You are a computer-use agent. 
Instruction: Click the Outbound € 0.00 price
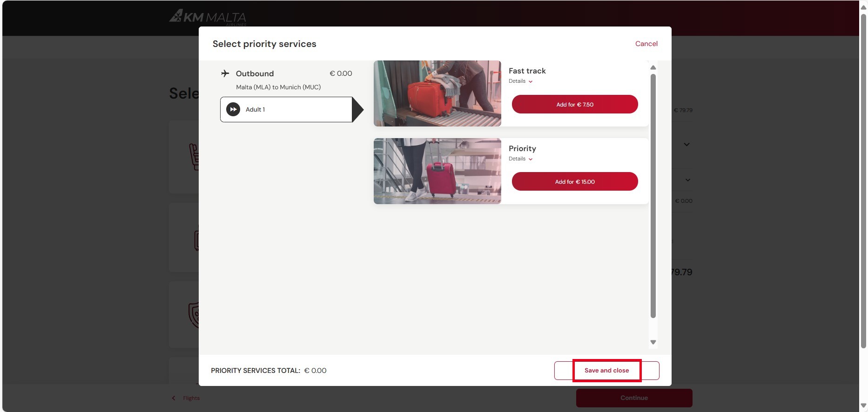click(x=341, y=73)
